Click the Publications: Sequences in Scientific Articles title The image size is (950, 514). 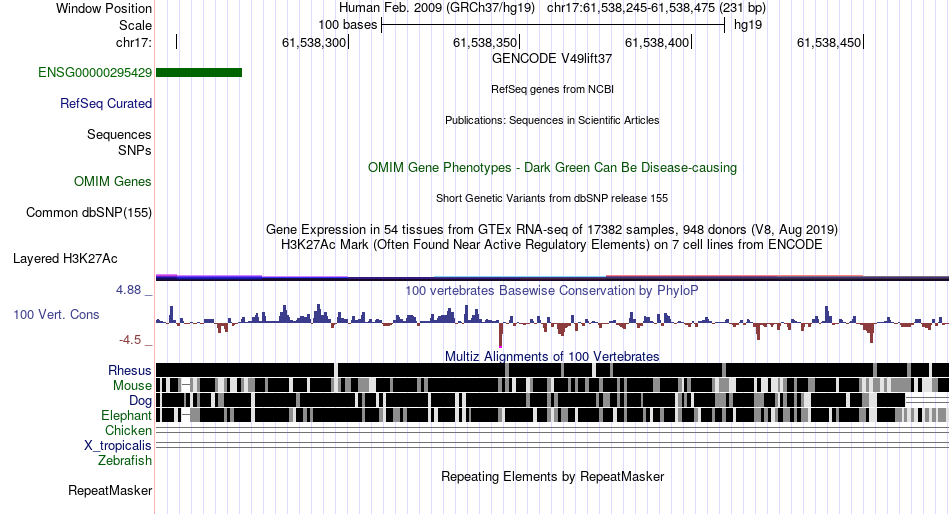552,120
